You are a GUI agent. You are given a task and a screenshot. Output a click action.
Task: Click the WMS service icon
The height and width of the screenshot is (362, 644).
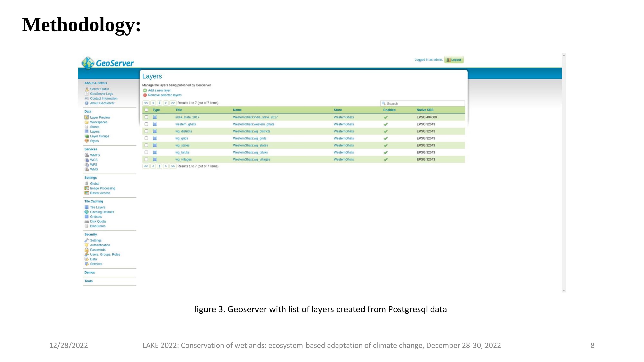click(86, 169)
